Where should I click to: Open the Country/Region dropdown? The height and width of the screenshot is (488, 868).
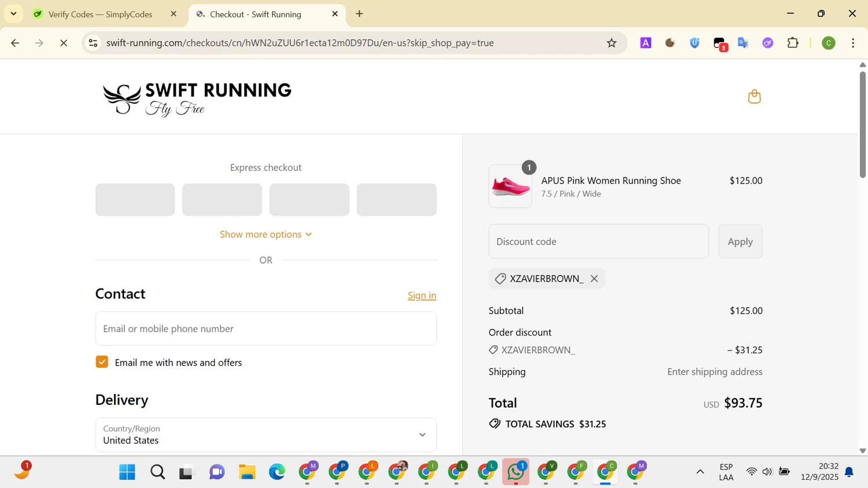(x=266, y=435)
